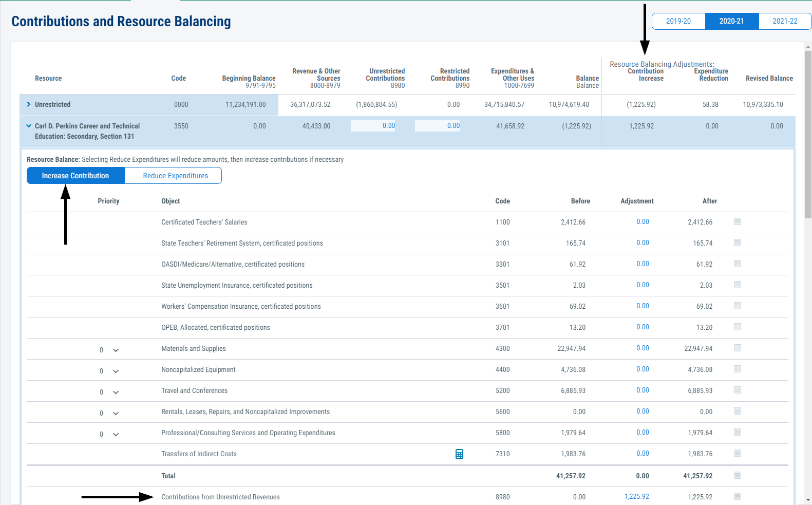
Task: Click adjustment 0.00 for Noncapitalized Equipment
Action: (x=643, y=369)
